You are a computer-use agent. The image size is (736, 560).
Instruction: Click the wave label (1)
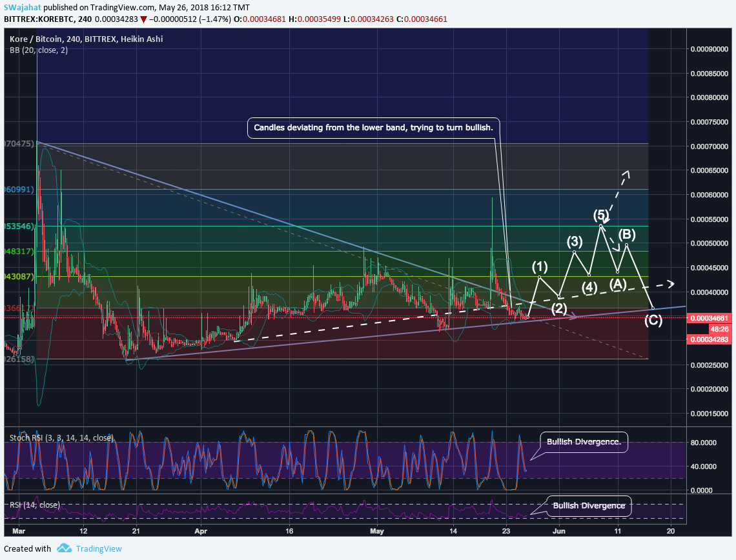point(540,267)
